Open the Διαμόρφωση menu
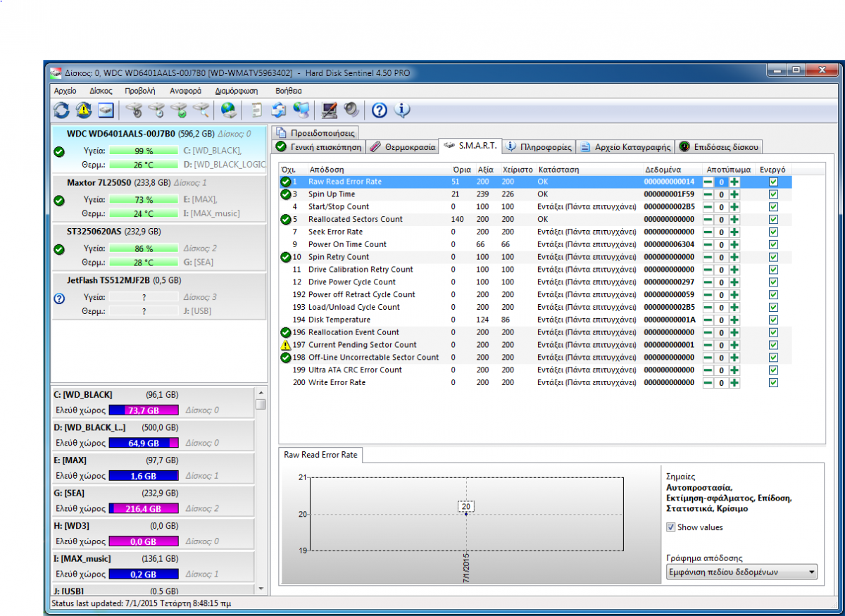This screenshot has width=845, height=616. click(x=237, y=91)
